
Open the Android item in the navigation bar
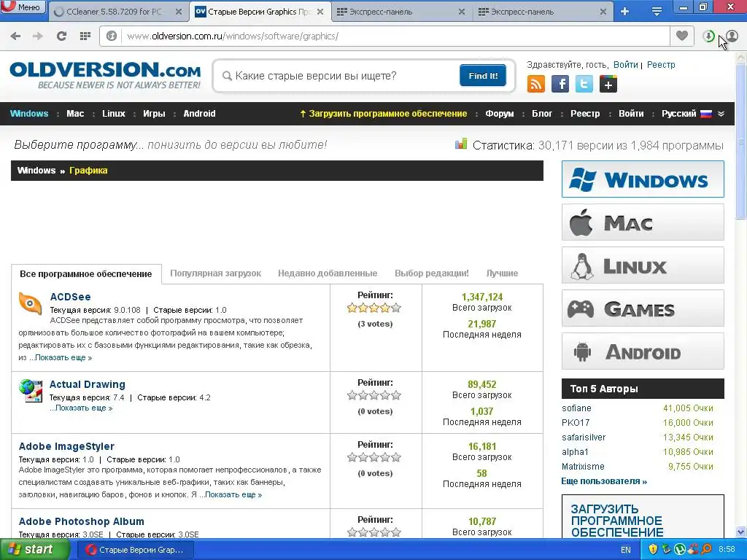click(199, 114)
